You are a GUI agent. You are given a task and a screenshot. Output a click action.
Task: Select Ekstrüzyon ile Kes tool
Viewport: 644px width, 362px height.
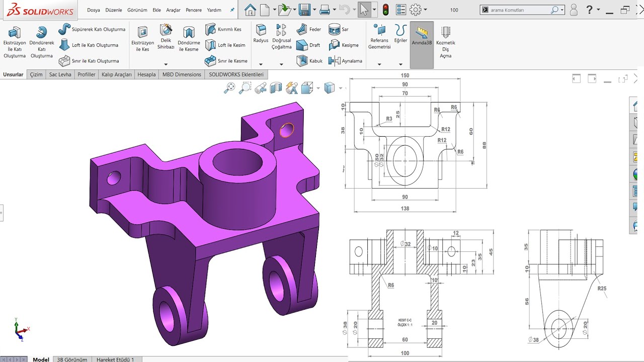click(x=142, y=39)
